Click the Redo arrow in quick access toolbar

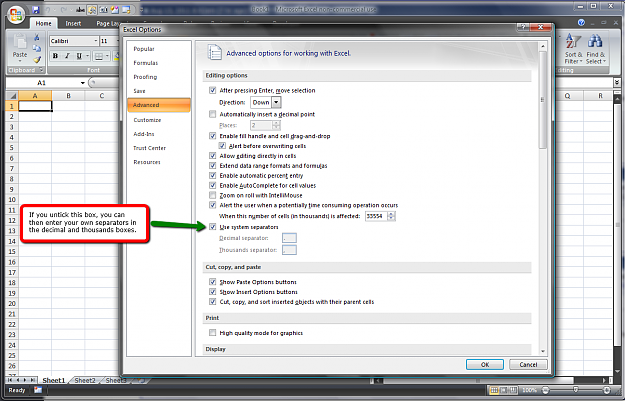click(64, 10)
